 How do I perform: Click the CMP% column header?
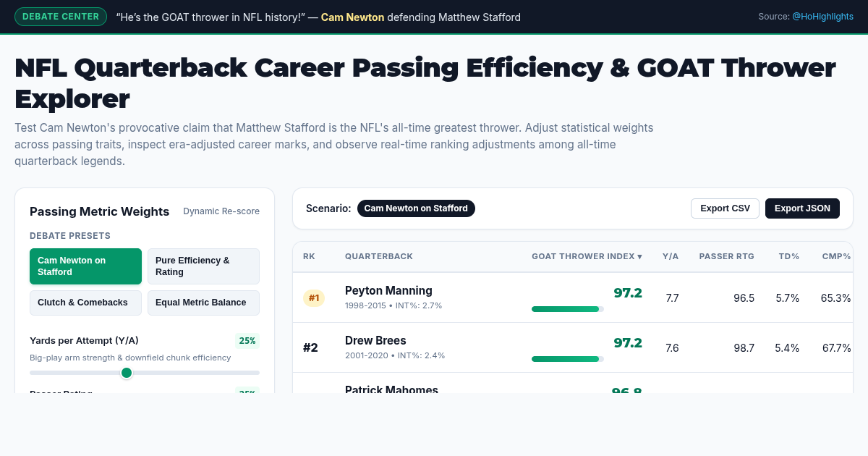(837, 256)
